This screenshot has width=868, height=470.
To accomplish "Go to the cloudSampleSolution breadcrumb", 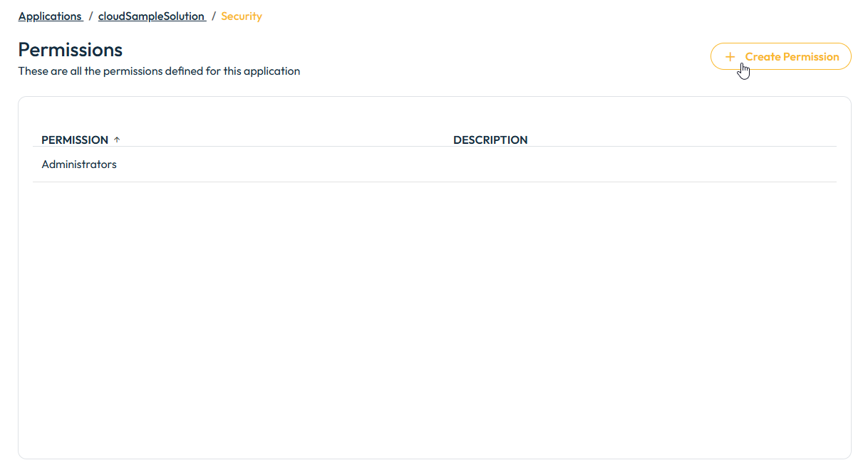I will pos(152,16).
